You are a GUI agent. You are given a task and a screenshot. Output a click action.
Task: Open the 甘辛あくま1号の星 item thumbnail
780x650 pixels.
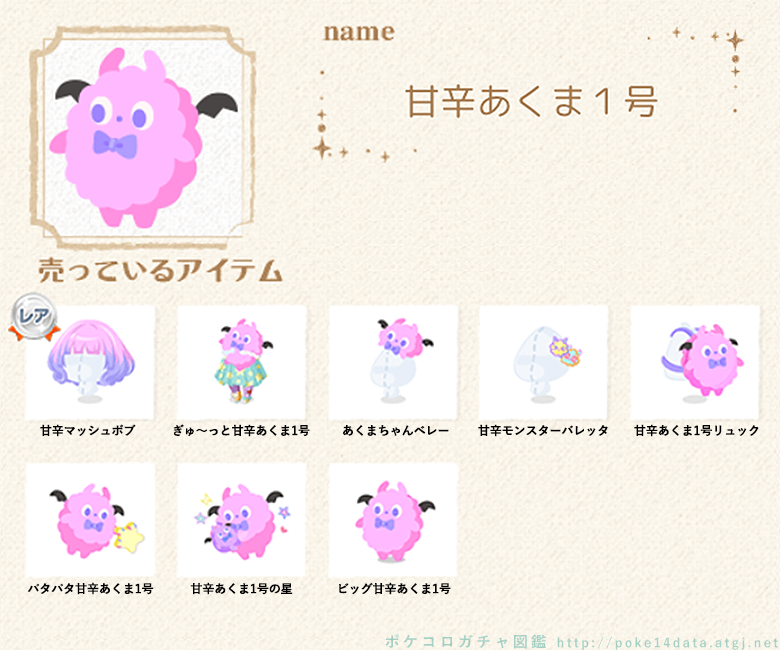point(242,520)
